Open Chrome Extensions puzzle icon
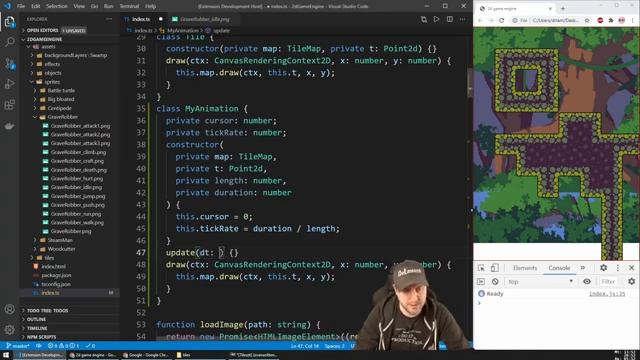 tap(611, 20)
